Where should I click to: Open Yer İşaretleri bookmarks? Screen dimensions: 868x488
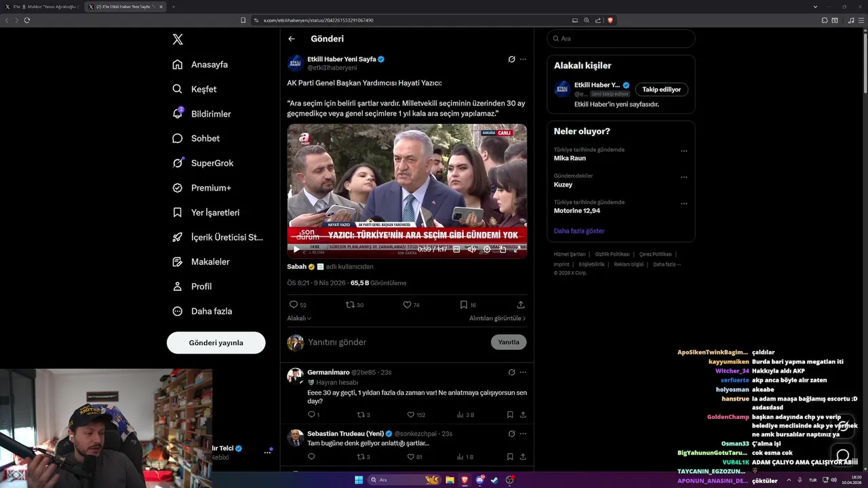205,212
